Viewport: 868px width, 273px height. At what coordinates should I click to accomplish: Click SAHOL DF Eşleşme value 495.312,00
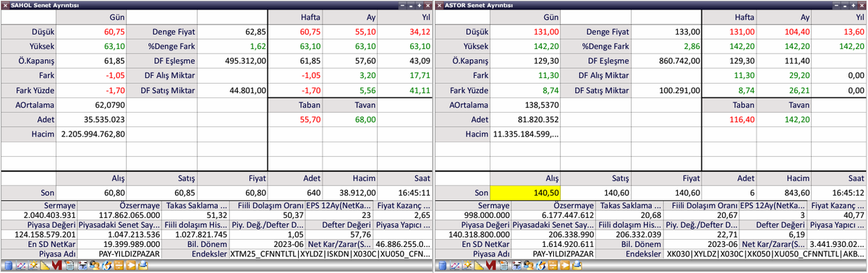246,61
